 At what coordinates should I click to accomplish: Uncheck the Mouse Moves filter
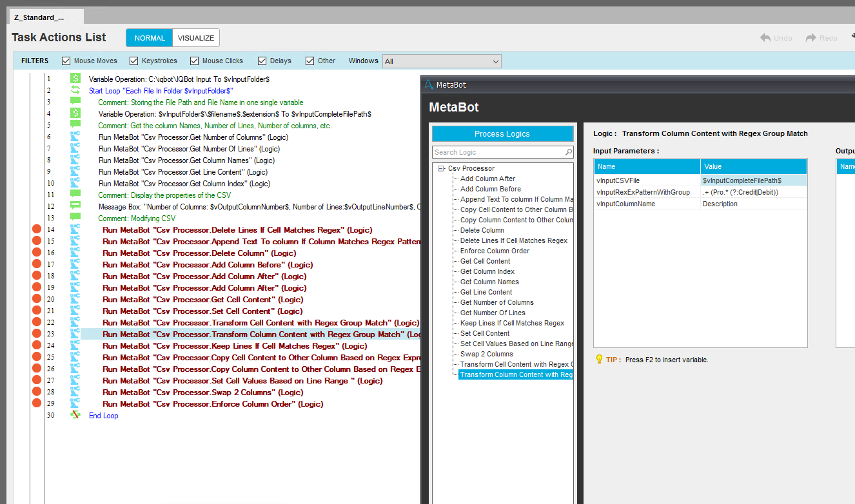pyautogui.click(x=66, y=61)
